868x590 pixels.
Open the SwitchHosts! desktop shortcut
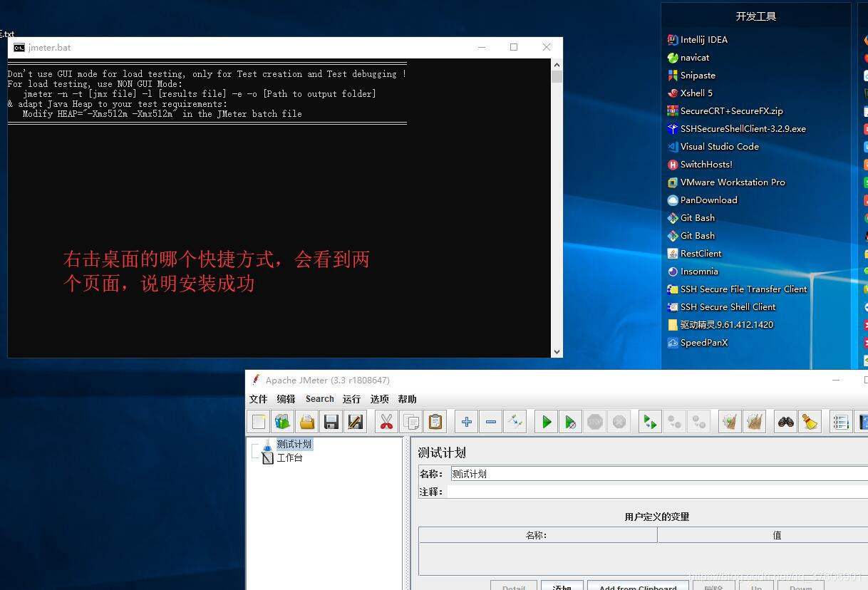coord(699,165)
